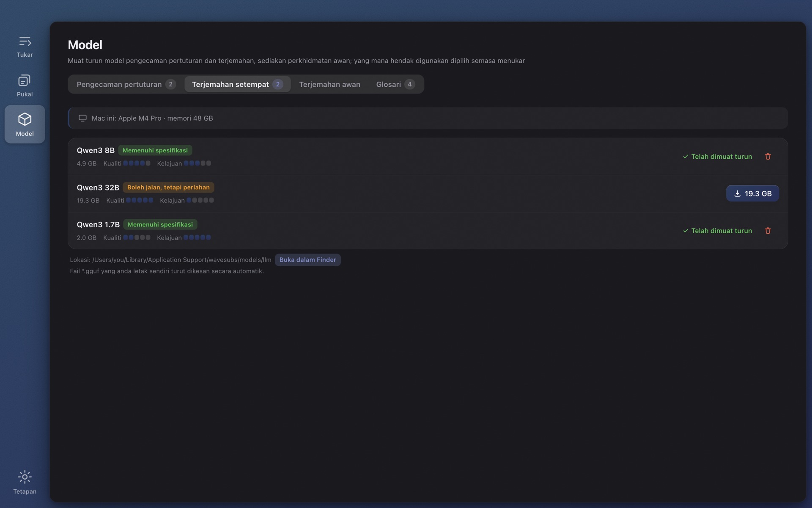Open the Tukar section in the sidebar
Viewport: 812px width, 508px height.
[x=25, y=47]
